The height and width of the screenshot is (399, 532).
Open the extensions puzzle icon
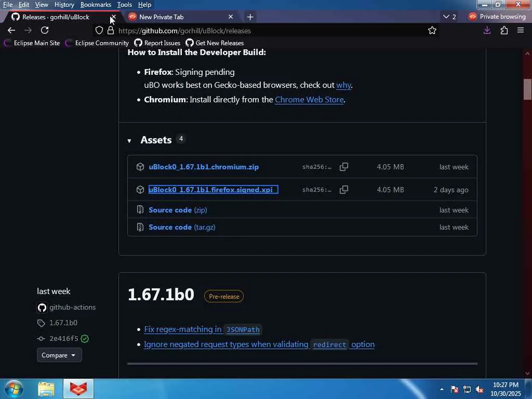504,30
